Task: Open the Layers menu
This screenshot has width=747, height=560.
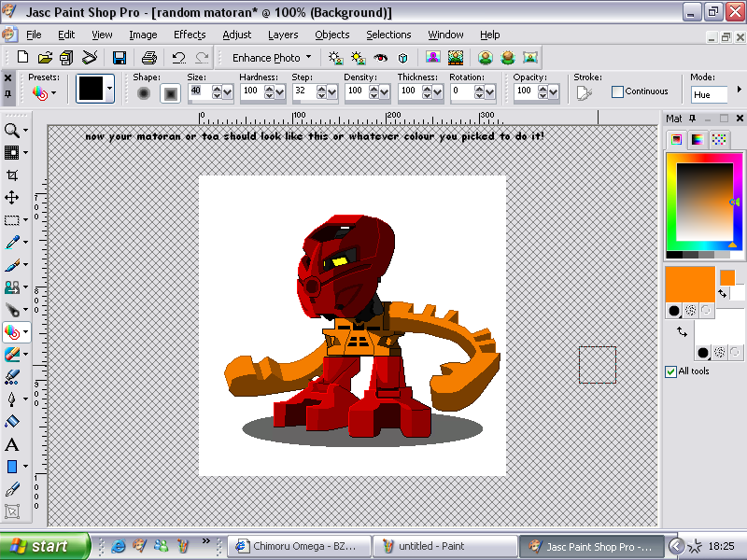Action: 283,35
